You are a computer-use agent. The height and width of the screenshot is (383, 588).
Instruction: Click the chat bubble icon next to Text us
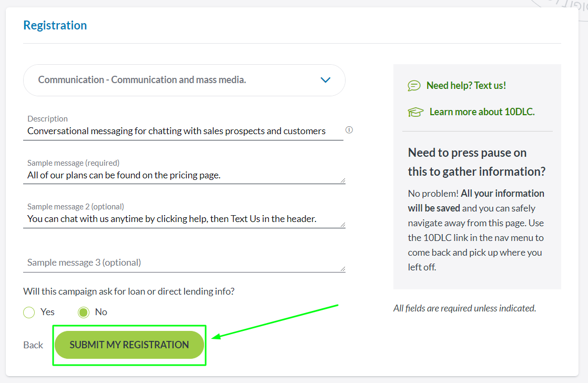coord(415,85)
